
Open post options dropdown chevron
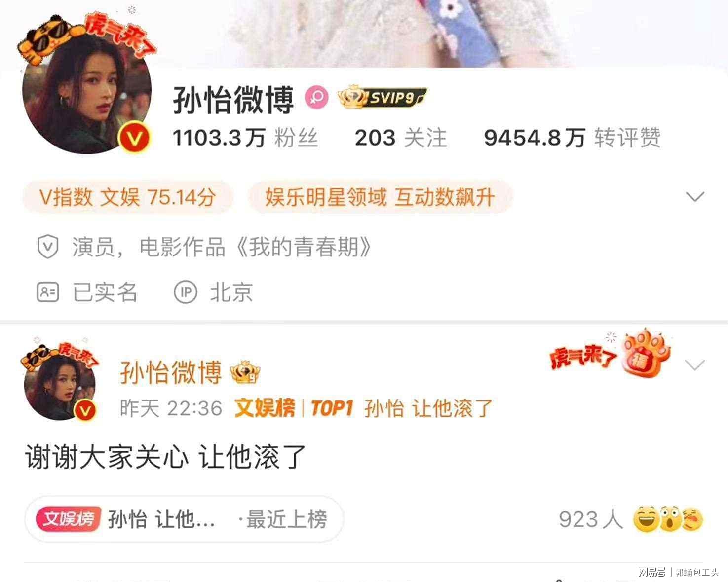click(x=695, y=365)
